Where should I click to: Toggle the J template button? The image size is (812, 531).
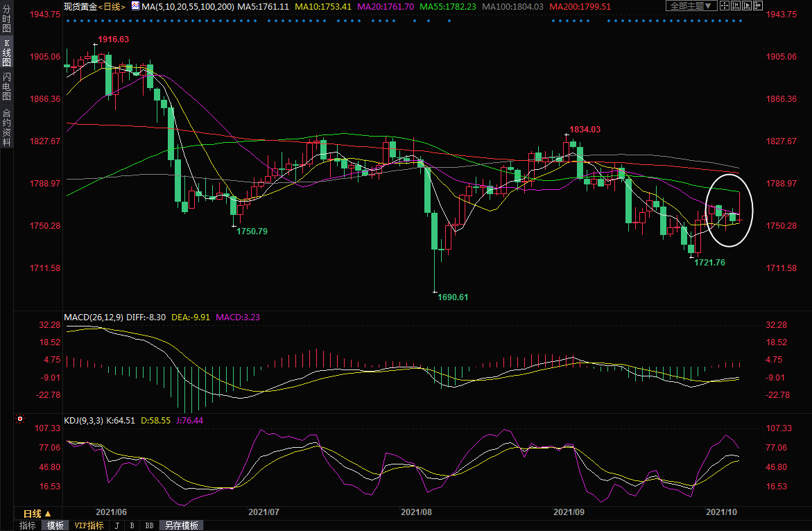tap(117, 525)
